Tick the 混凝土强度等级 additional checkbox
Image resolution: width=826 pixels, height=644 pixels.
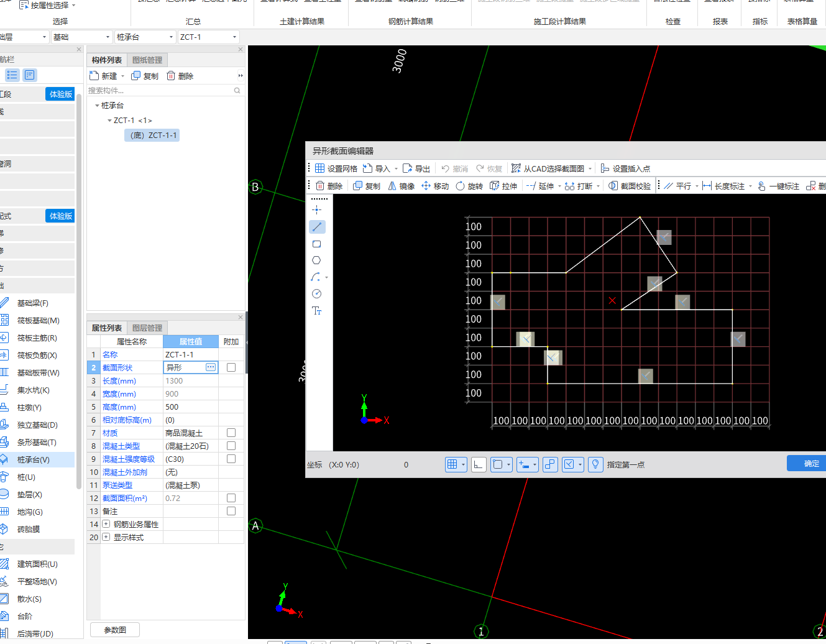(x=231, y=459)
